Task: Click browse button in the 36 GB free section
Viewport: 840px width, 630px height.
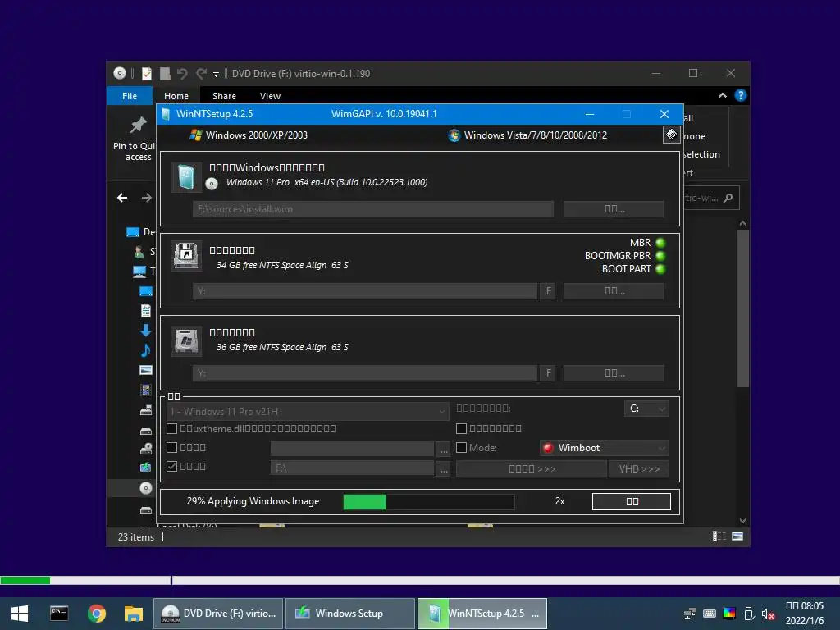Action: pyautogui.click(x=614, y=373)
